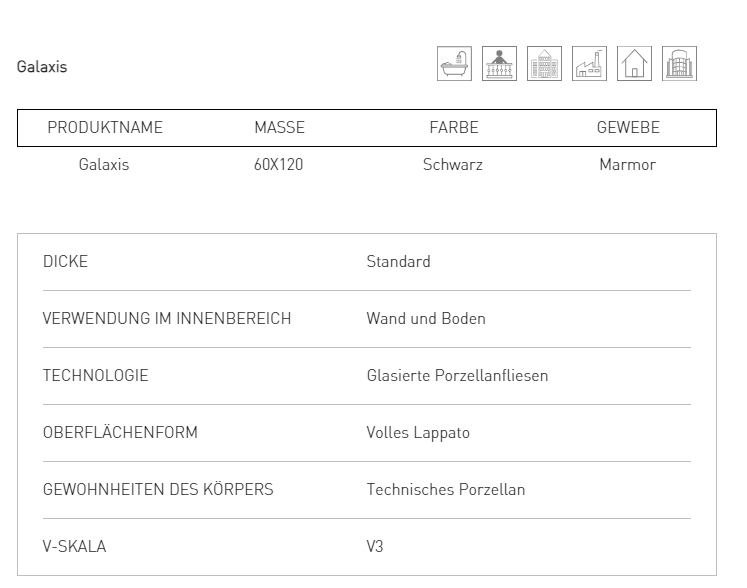The image size is (747, 588).
Task: Click the domed commercial building icon
Action: pos(679,63)
